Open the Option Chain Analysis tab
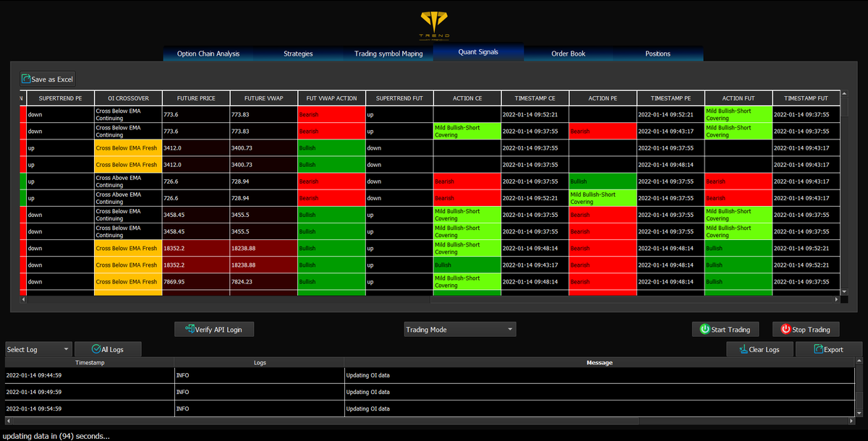 208,53
